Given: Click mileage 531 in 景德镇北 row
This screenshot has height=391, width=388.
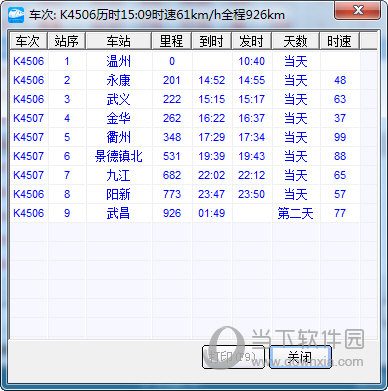Looking at the screenshot, I should pyautogui.click(x=172, y=156).
